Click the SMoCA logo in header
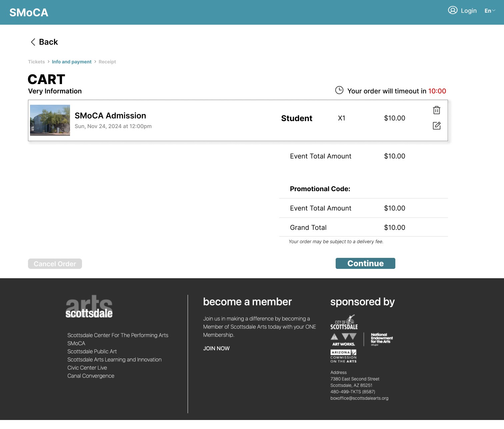504x429 pixels. point(29,13)
